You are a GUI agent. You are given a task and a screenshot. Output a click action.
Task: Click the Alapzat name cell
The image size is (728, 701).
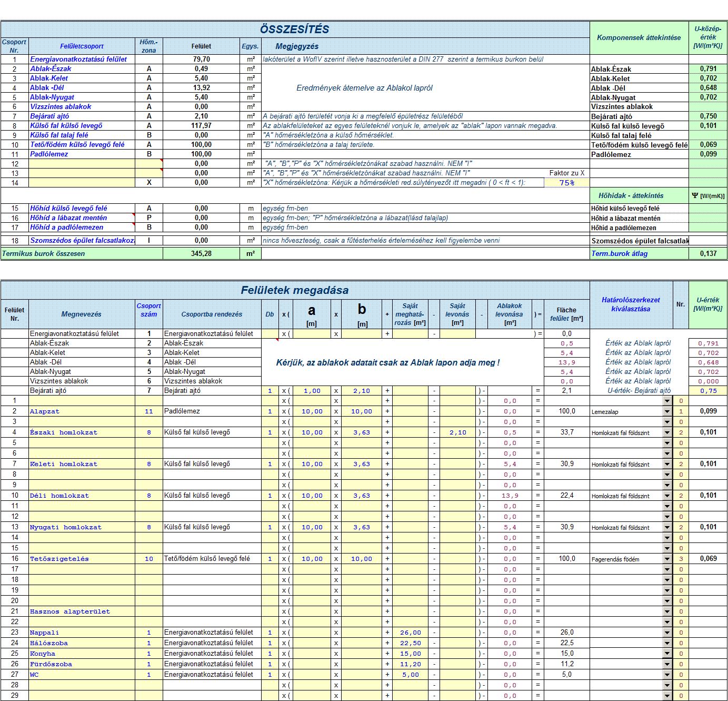pyautogui.click(x=82, y=411)
